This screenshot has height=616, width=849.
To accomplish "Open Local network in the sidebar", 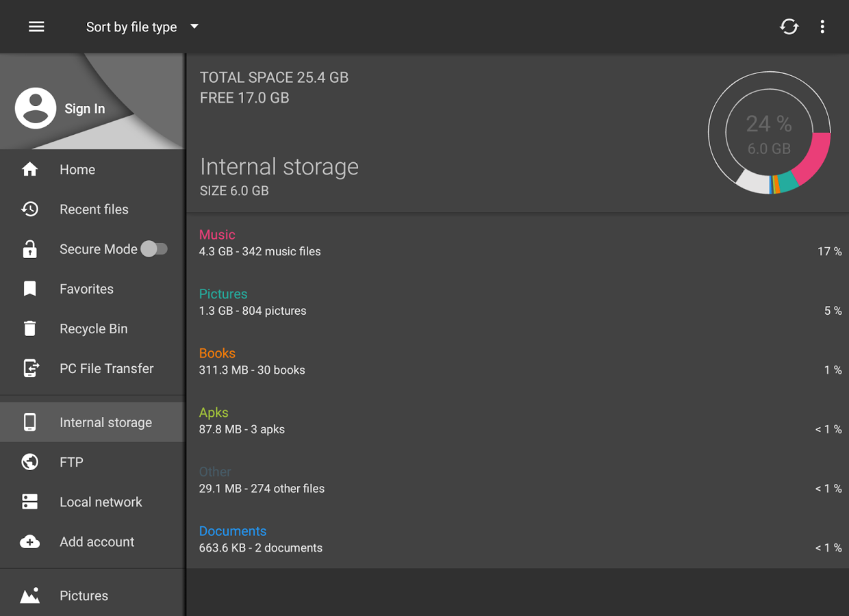I will pos(101,502).
